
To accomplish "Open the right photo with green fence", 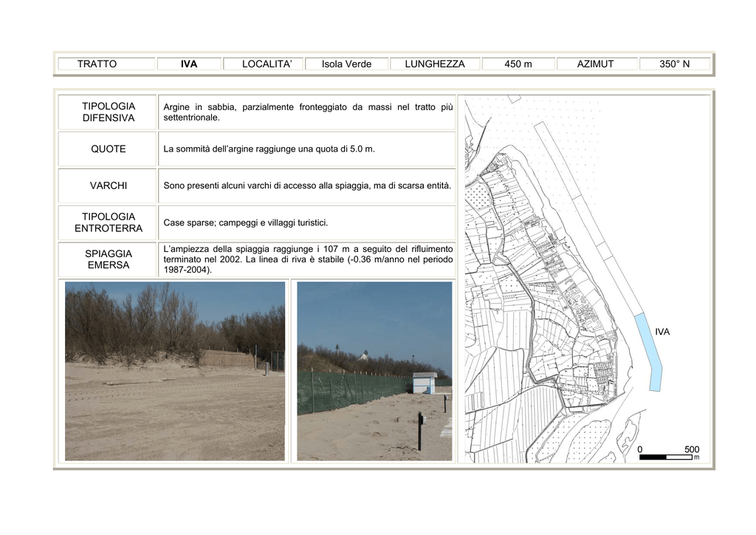I will coord(374,371).
